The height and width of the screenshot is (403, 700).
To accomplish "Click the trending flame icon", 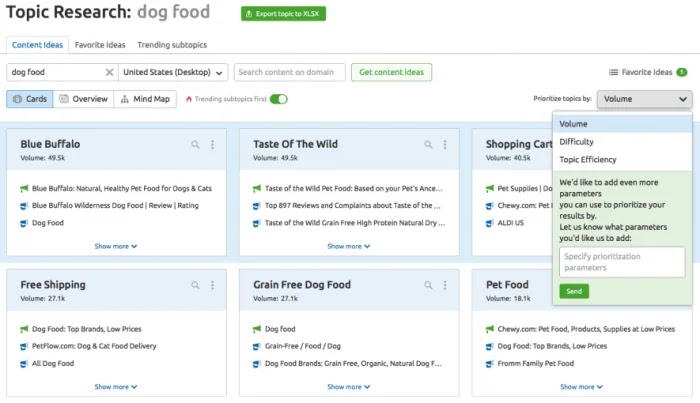I will click(x=189, y=99).
